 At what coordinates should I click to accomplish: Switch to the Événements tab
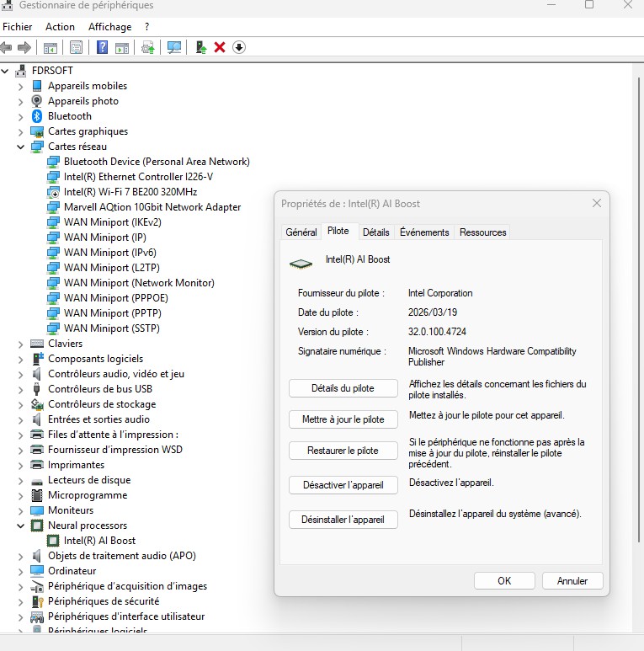[424, 232]
